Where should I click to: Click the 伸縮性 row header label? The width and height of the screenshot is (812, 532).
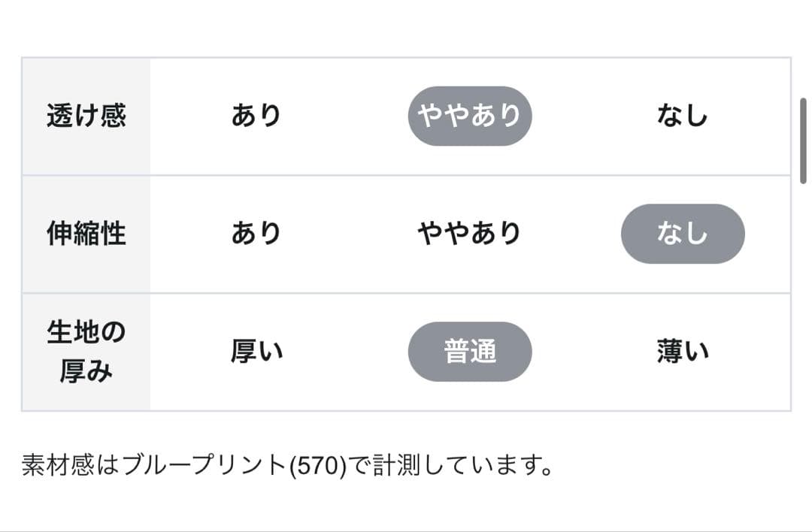tap(84, 233)
